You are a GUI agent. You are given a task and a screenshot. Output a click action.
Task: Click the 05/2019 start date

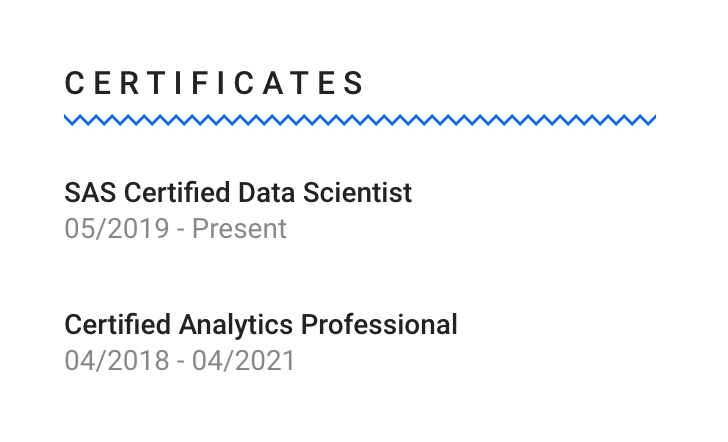click(x=117, y=228)
